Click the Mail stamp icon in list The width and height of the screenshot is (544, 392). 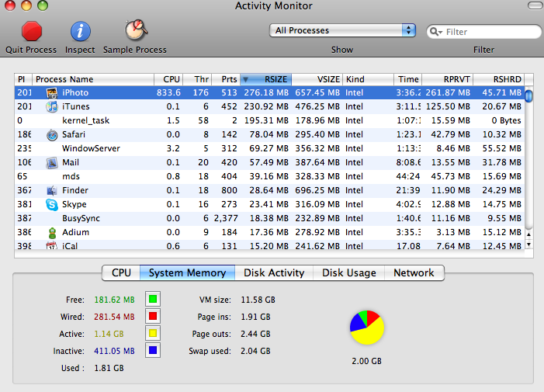coord(52,162)
